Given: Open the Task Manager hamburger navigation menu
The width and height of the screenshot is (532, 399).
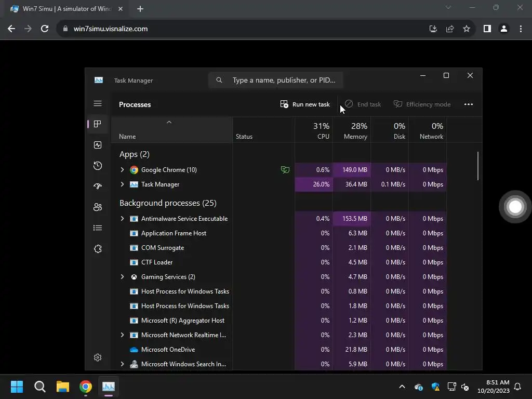Looking at the screenshot, I should (98, 103).
